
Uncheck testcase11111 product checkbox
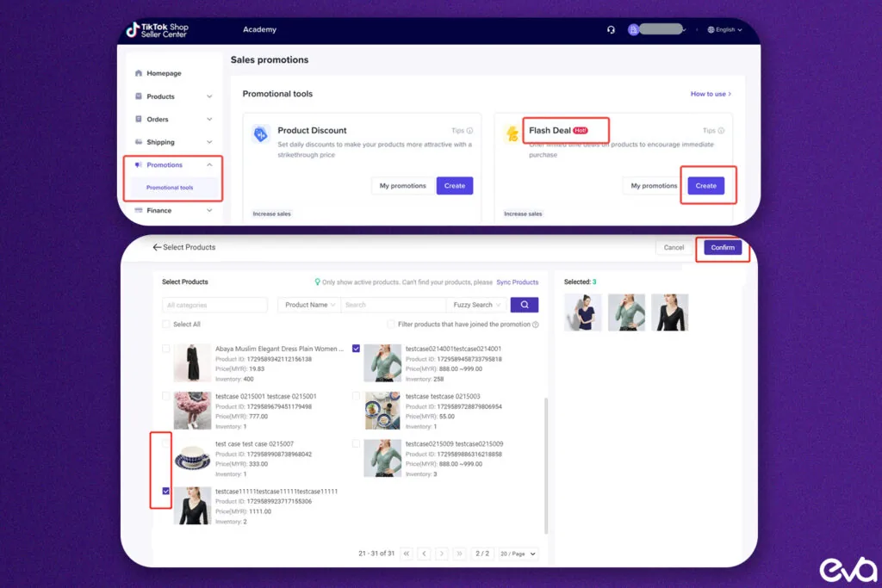[x=166, y=492]
